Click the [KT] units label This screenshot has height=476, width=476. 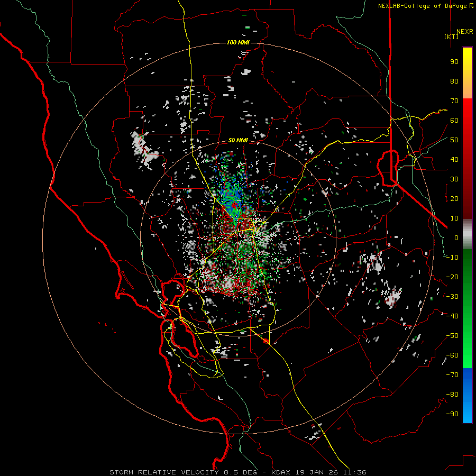(x=451, y=36)
